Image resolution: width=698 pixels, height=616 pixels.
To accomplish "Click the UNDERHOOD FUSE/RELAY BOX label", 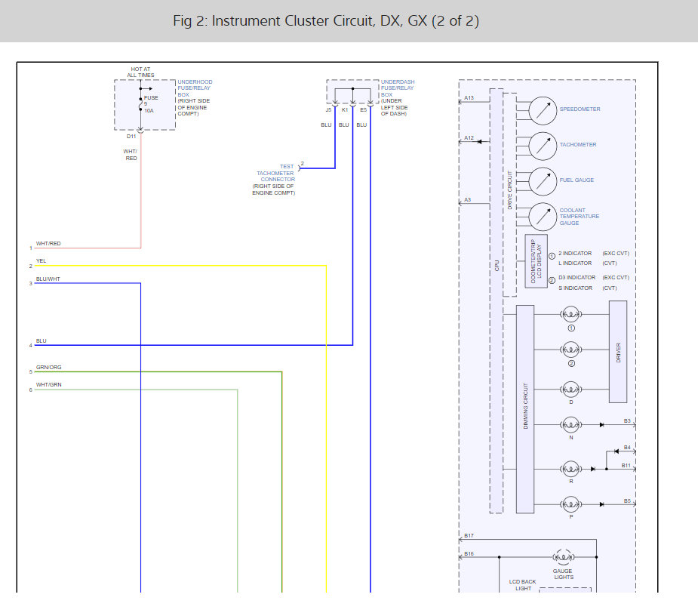I will (x=195, y=88).
